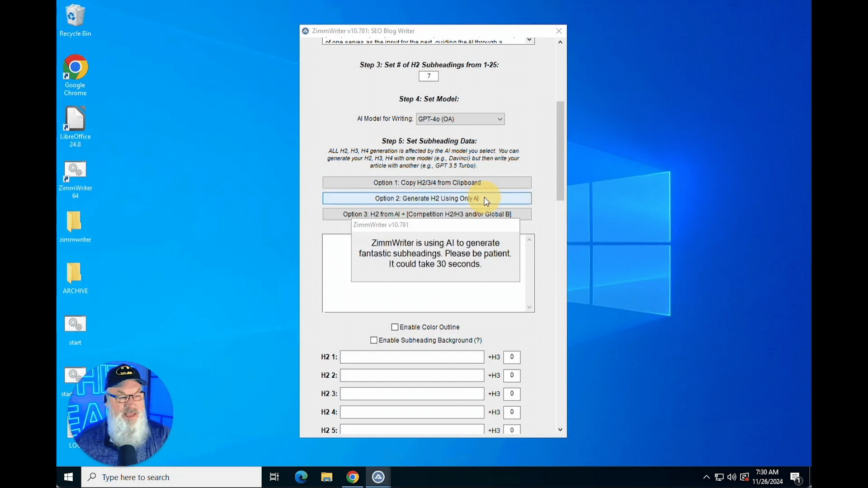868x488 pixels.
Task: Open the ARCHIVE folder on desktop
Action: click(x=75, y=278)
